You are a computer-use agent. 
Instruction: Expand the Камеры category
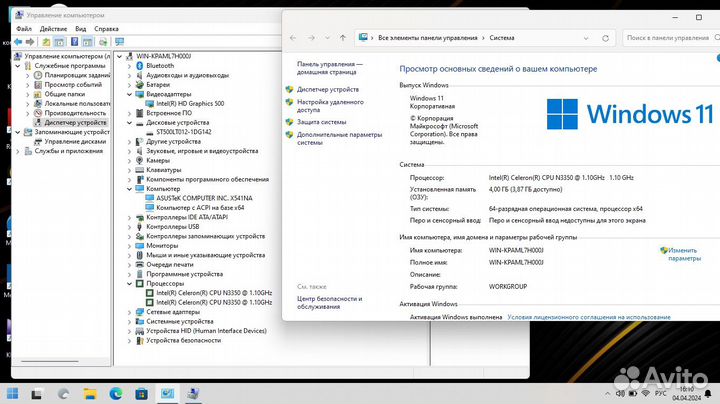tap(129, 160)
